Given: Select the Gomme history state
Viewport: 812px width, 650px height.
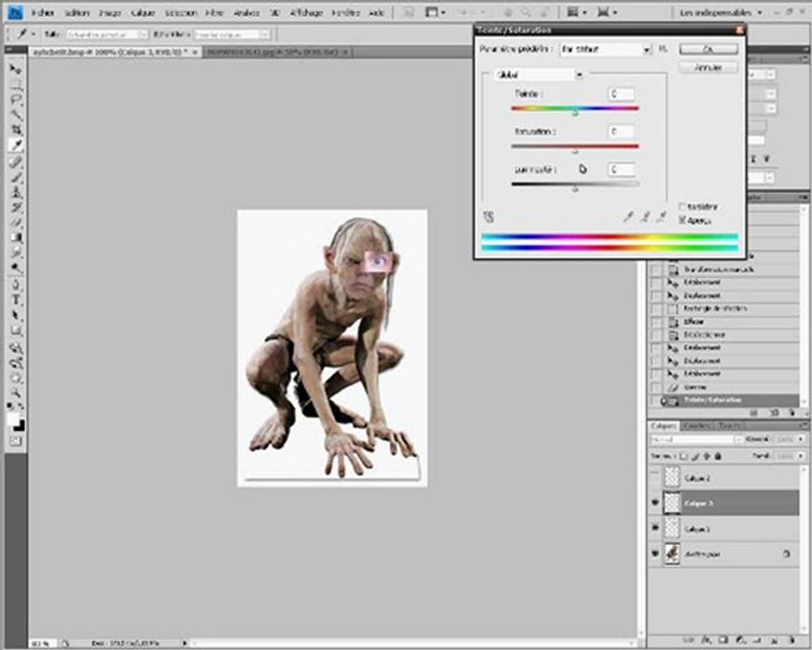Looking at the screenshot, I should tap(724, 386).
